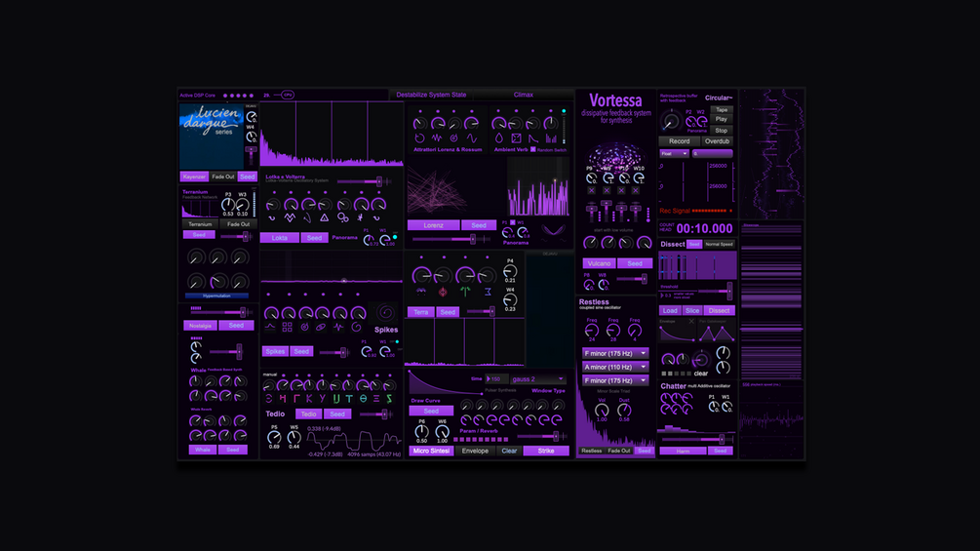Screen dimensions: 980x551
Task: Open the first F minor (175 Hz) dropdown
Action: (615, 354)
